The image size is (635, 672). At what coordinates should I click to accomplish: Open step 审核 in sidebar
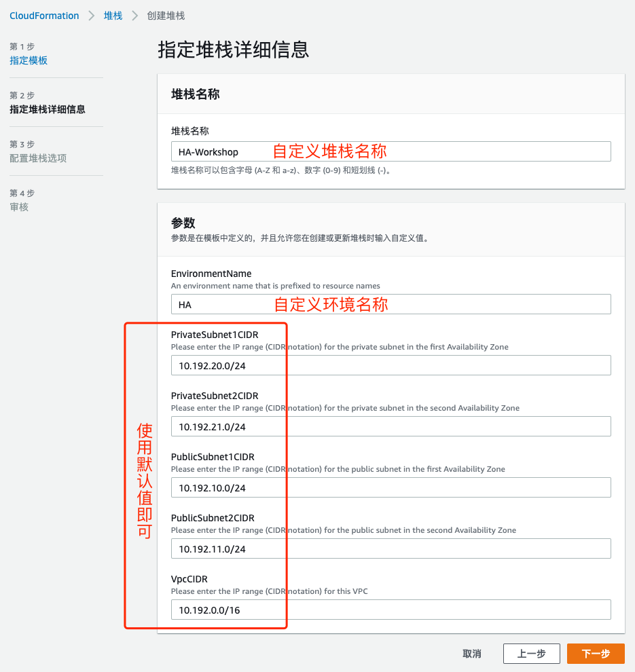tap(19, 206)
